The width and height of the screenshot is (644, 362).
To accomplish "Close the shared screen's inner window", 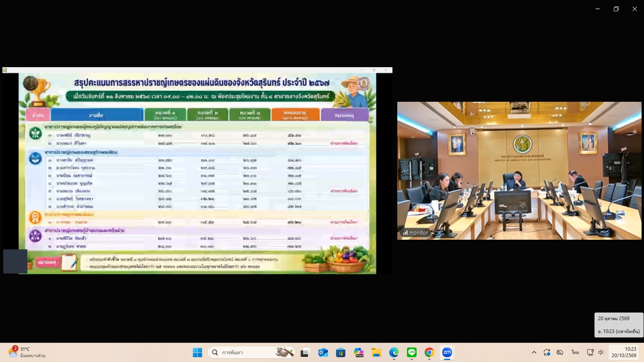I will [386, 70].
